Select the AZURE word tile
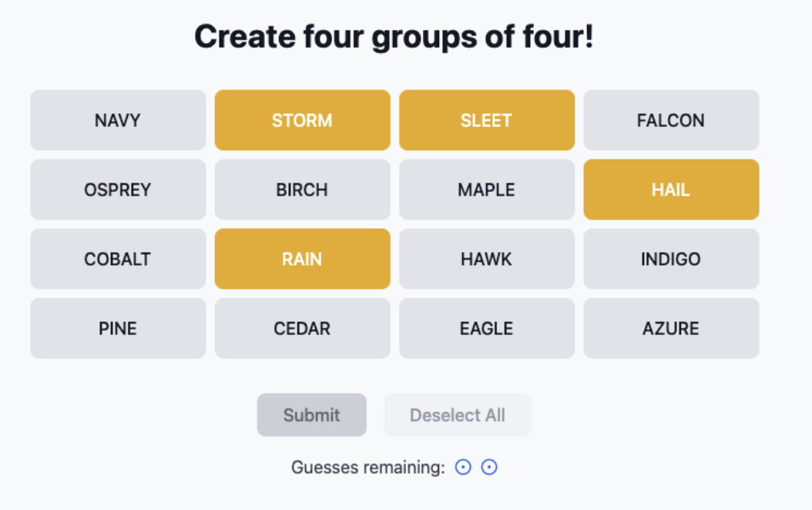 coord(671,328)
